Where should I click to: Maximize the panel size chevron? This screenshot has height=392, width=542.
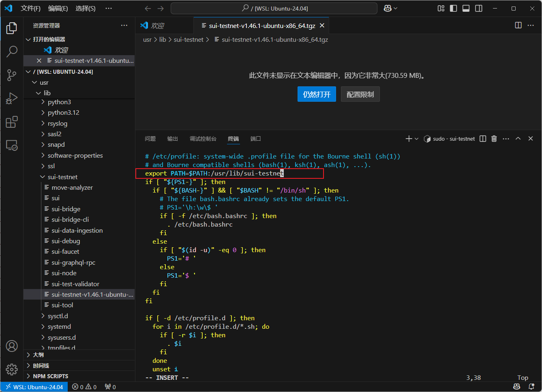[x=518, y=139]
